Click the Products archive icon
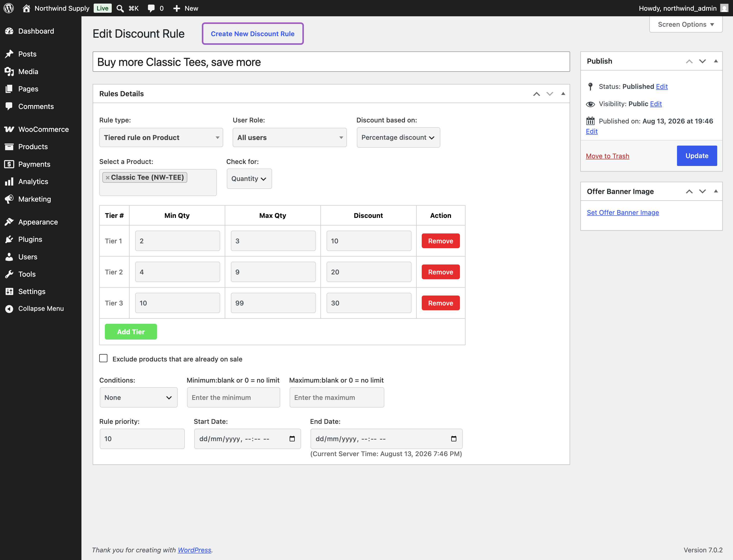This screenshot has width=733, height=560. (x=9, y=147)
